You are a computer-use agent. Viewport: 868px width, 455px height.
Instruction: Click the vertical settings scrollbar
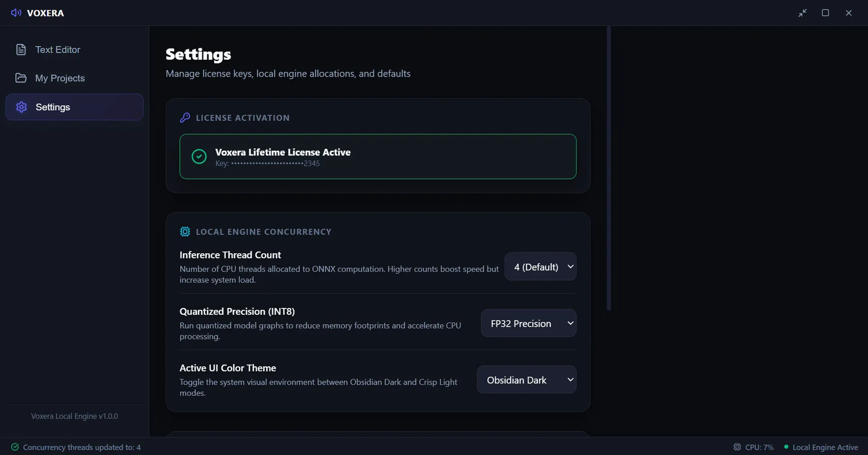tap(609, 168)
